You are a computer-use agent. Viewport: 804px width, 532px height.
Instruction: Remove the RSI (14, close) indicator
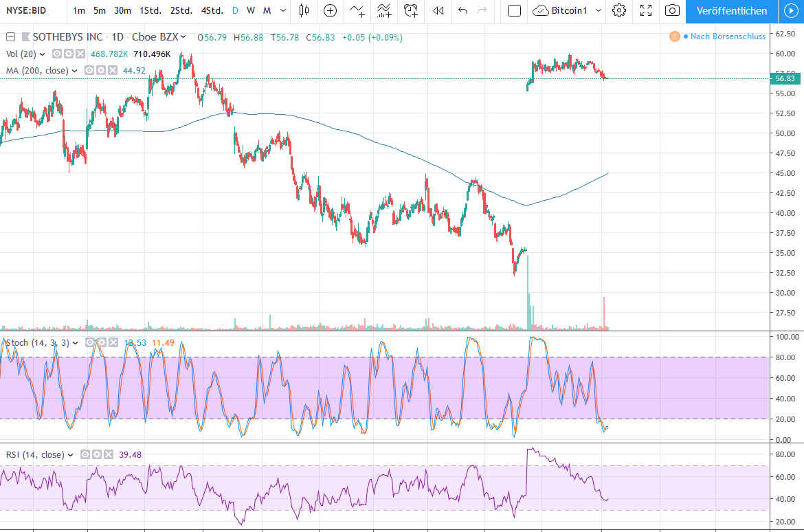point(109,454)
